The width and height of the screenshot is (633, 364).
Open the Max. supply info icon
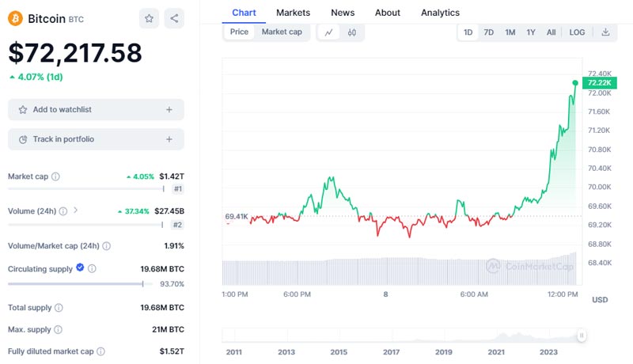tap(58, 329)
